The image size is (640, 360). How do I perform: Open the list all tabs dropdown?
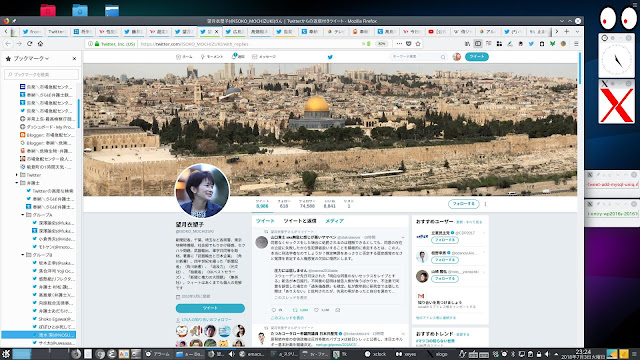pos(577,31)
